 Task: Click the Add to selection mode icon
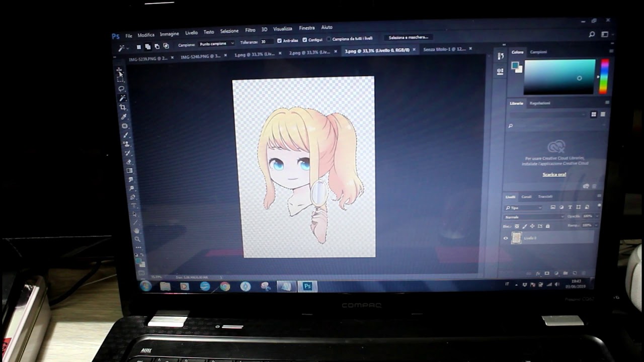click(x=147, y=46)
